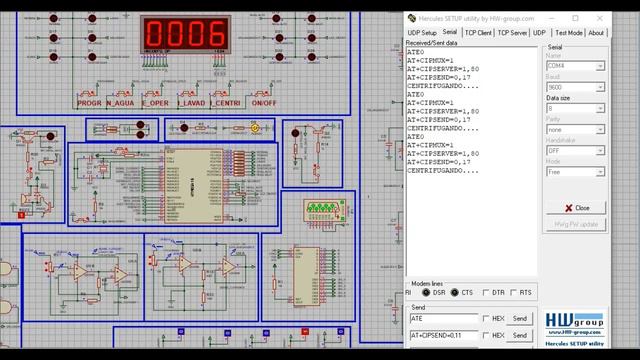Click the HW group logo
Screen dimensions: 640x360
coord(574,320)
